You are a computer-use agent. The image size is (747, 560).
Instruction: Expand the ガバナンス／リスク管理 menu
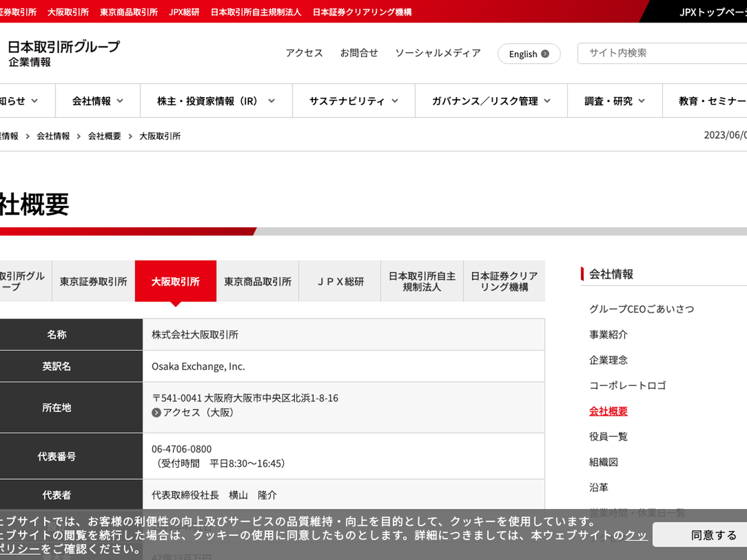click(x=491, y=101)
